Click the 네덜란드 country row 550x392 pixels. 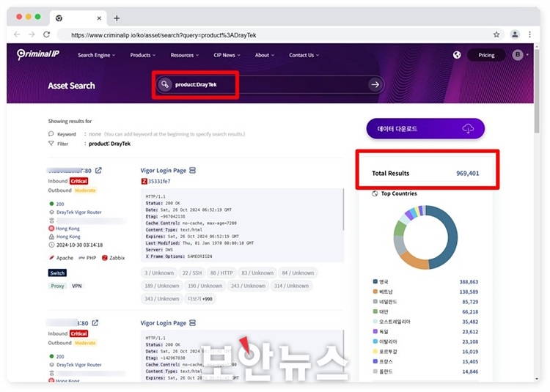425,302
